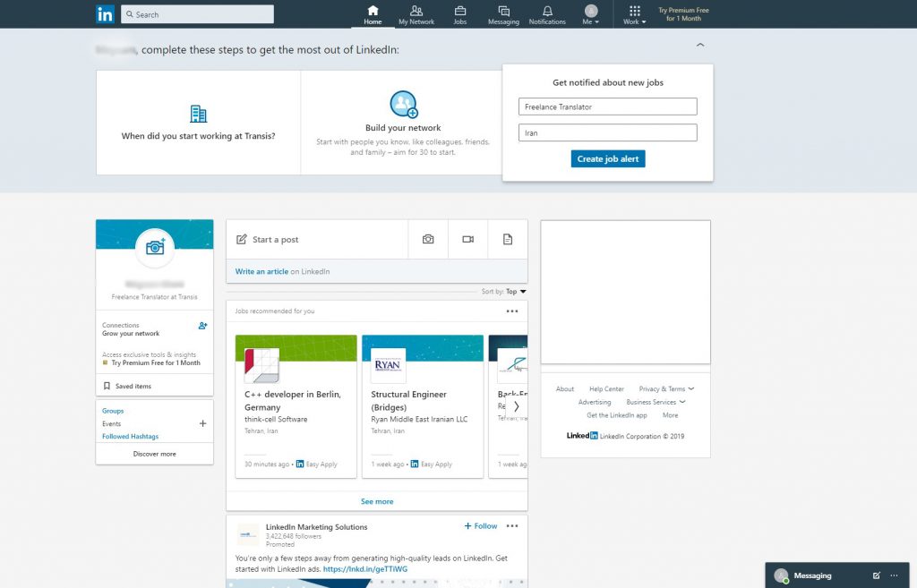
Task: Click More in the footer
Action: pos(670,415)
